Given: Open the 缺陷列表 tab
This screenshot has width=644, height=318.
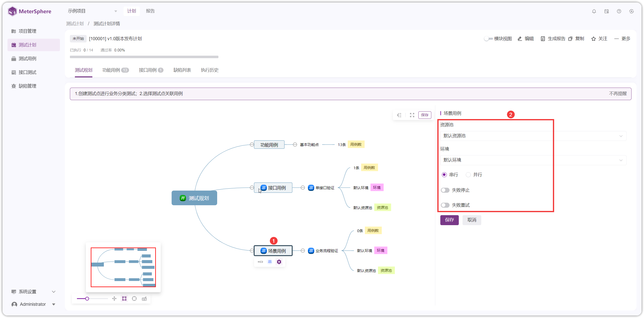Looking at the screenshot, I should click(182, 70).
